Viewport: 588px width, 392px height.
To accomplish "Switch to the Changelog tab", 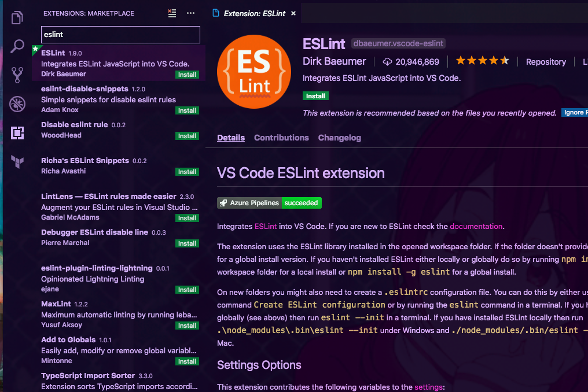I will tap(339, 138).
